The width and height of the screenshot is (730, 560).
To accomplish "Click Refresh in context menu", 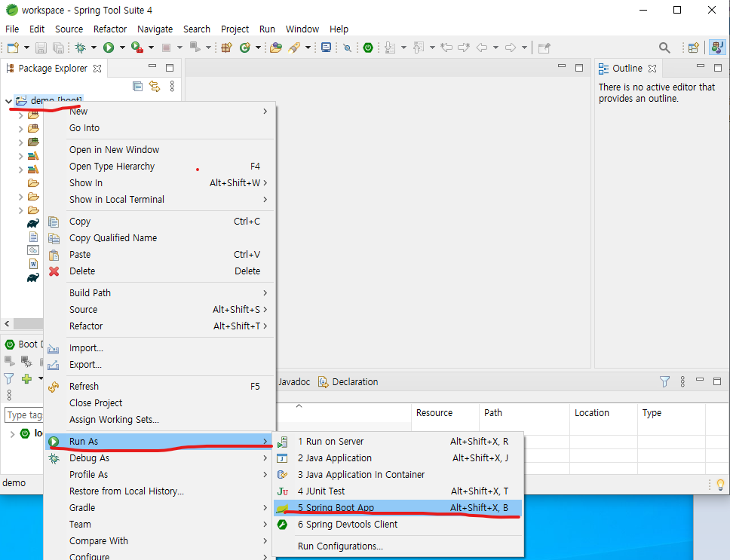I will pos(159,387).
